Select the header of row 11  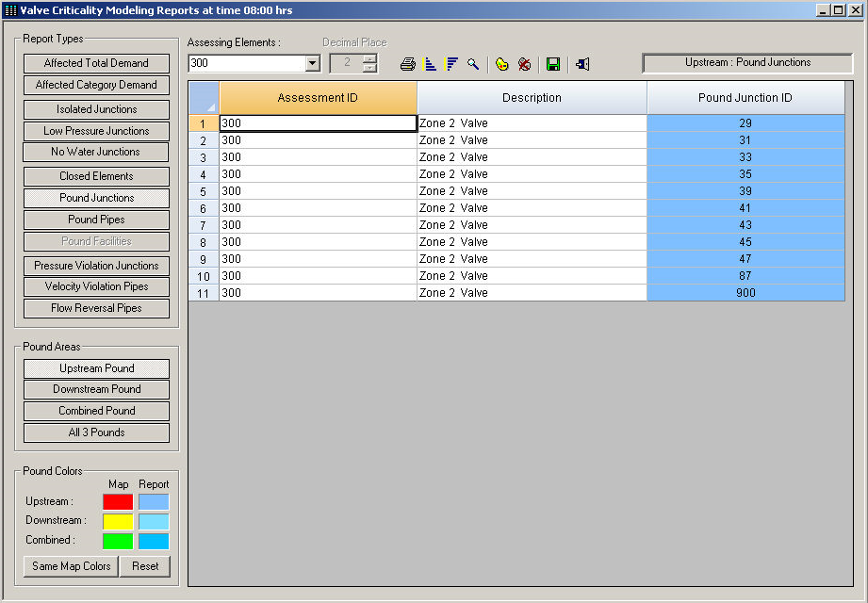click(204, 293)
